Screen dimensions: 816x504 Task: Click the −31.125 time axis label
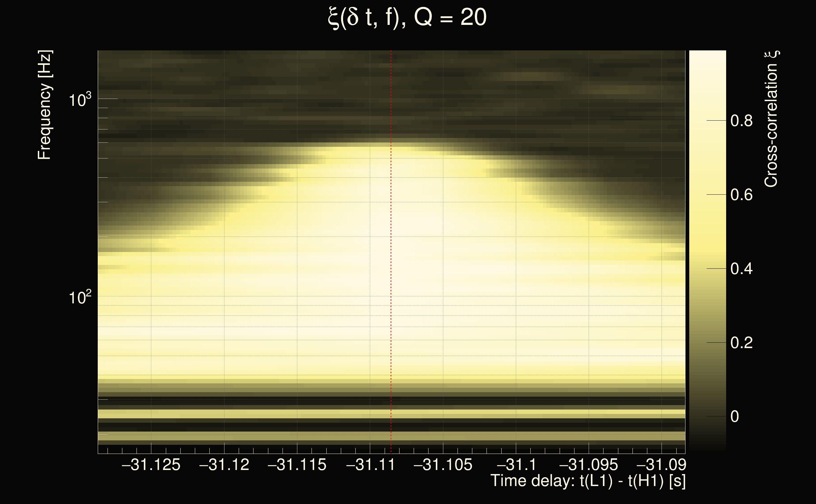151,465
